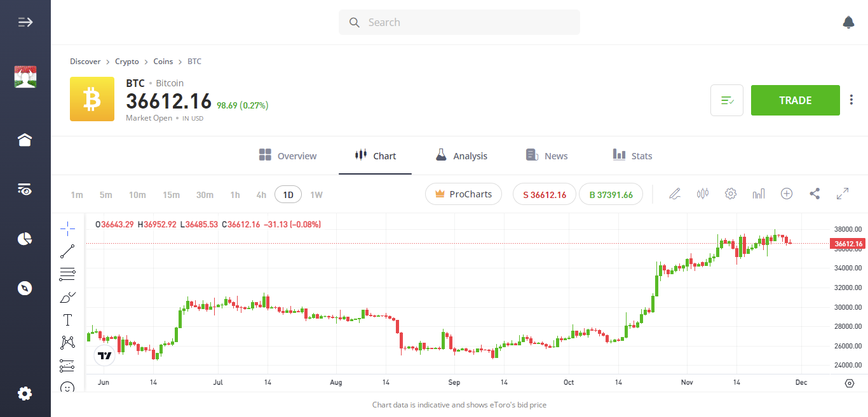The image size is (868, 417).
Task: Open the Stats tab
Action: coord(632,156)
